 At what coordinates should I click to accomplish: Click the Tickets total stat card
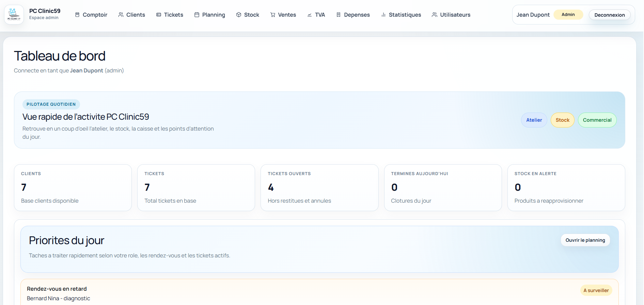click(196, 188)
